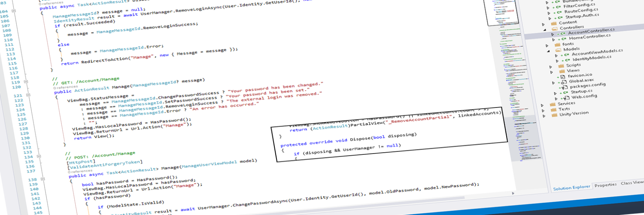
Task: Click the Views folder icon
Action: pyautogui.click(x=561, y=71)
